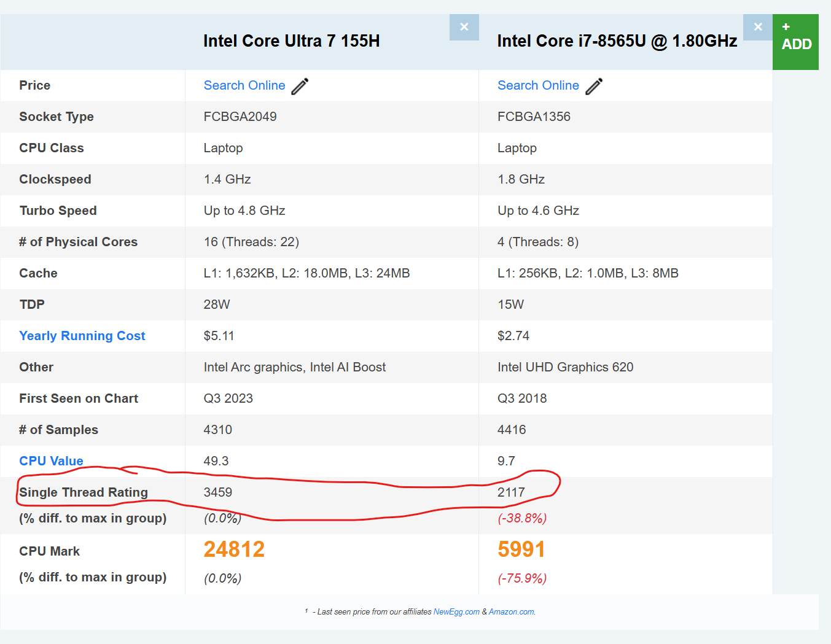Image resolution: width=831 pixels, height=644 pixels.
Task: Click the # of Physical Cores label
Action: pos(78,242)
